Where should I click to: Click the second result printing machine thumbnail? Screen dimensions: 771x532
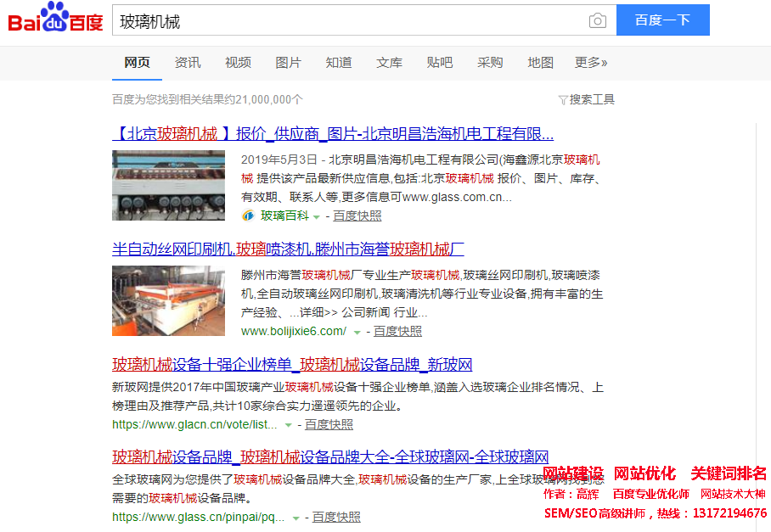[x=168, y=300]
